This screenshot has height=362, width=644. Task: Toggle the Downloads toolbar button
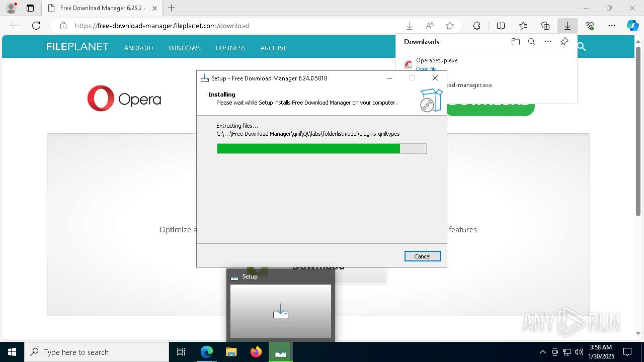pyautogui.click(x=567, y=26)
